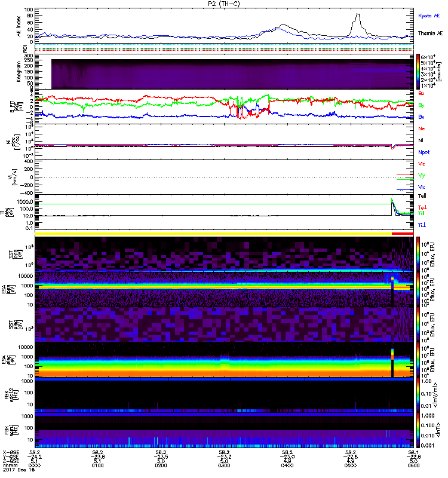Click the "Z-GSE" row label
The height and width of the screenshot is (478, 448).
11,461
